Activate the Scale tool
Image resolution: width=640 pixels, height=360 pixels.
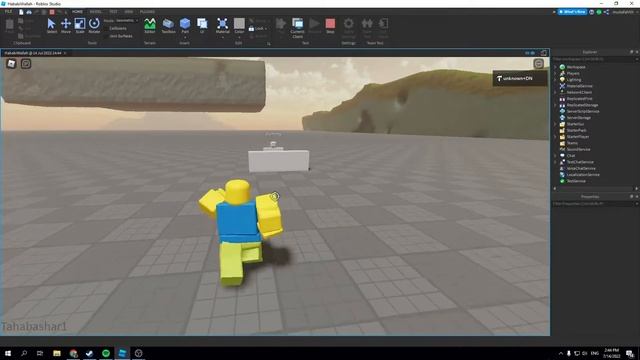(x=80, y=25)
